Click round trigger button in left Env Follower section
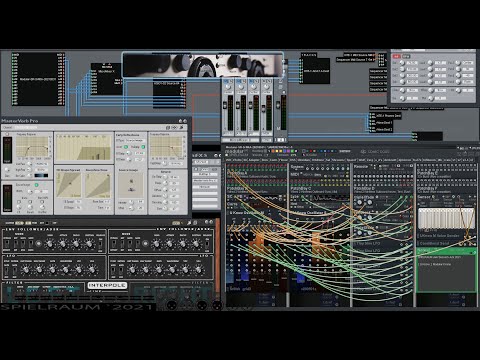This screenshot has height=360, width=480. [x=38, y=244]
